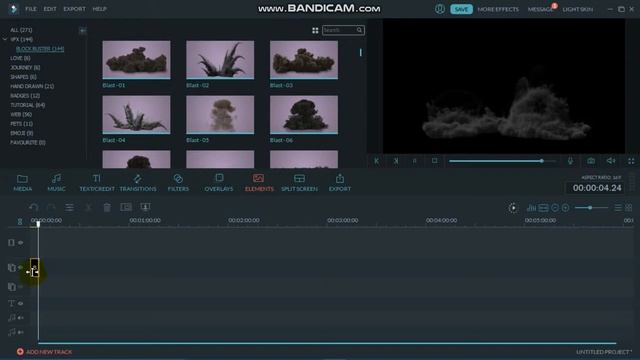Click the Filmora logo icon
This screenshot has width=640, height=360.
click(13, 9)
